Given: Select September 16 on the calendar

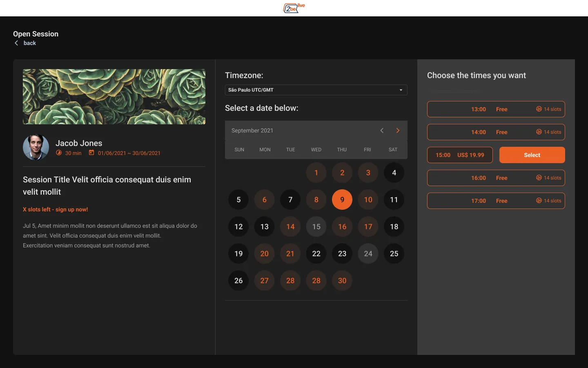Looking at the screenshot, I should [342, 227].
